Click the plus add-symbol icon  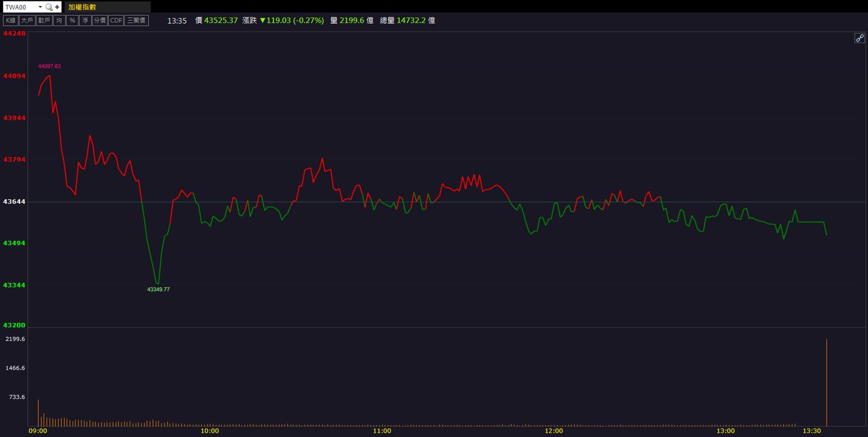(x=57, y=7)
